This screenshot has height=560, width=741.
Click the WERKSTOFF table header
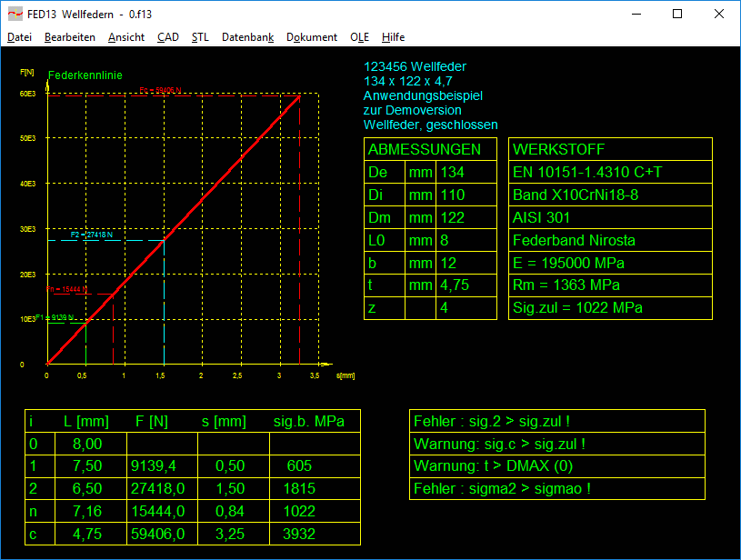click(x=559, y=149)
